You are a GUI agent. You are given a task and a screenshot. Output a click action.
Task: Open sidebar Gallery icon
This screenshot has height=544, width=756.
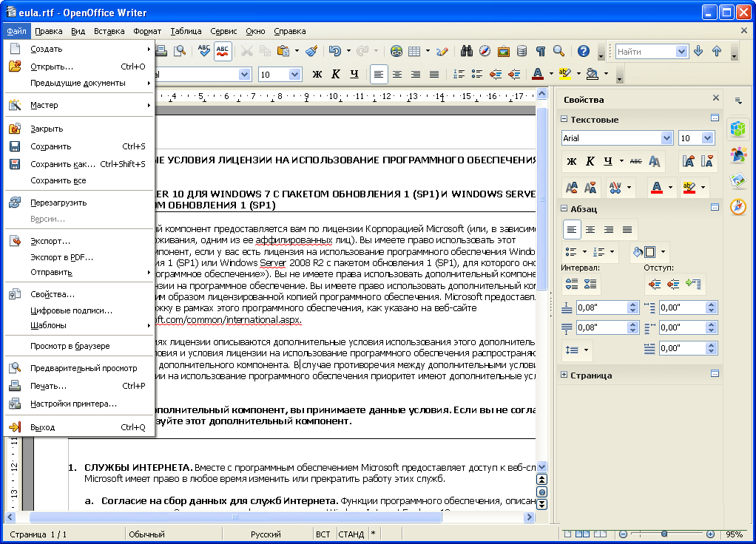[x=738, y=180]
